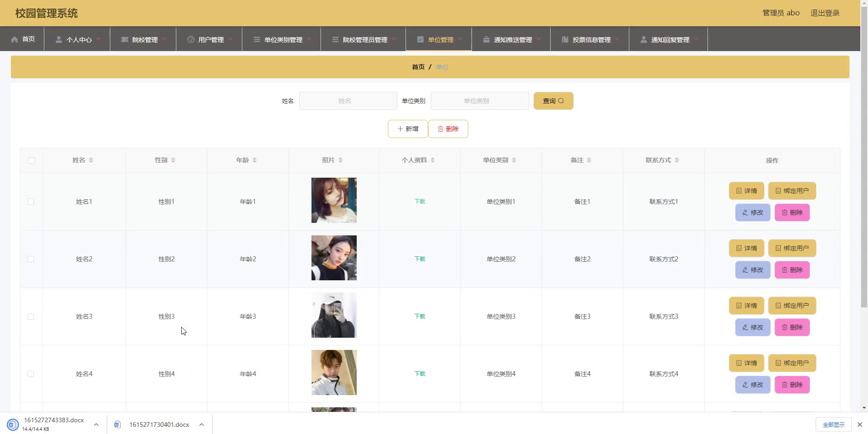Click the home icon in navigation bar
Screen dimensions: 868x434
[x=14, y=39]
